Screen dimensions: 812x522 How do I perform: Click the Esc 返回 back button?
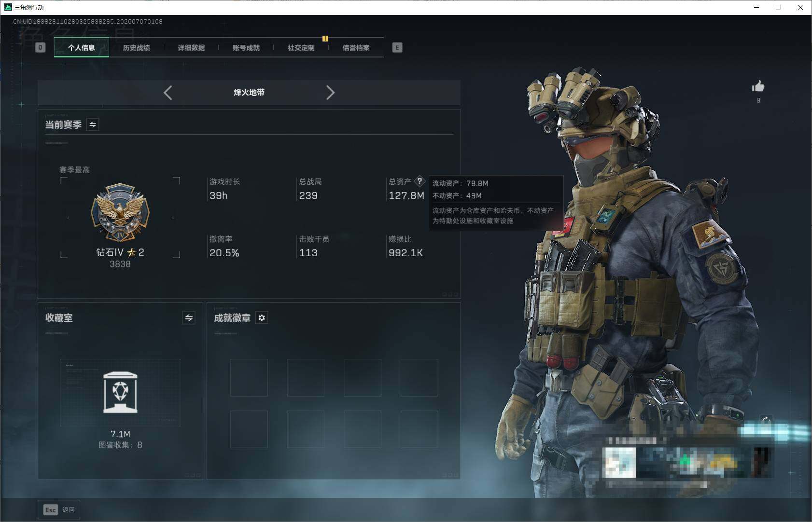59,510
